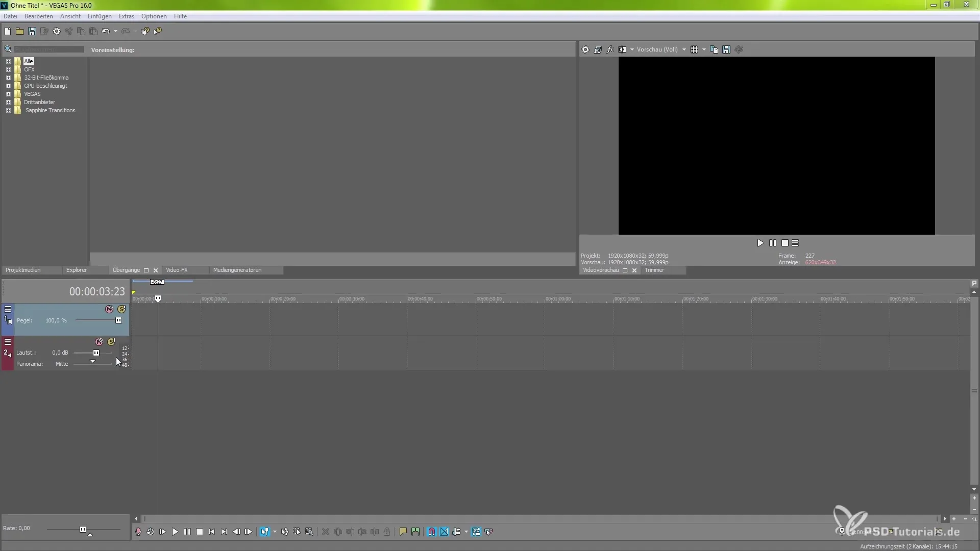Image resolution: width=980 pixels, height=551 pixels.
Task: Open undo history dropdown arrow
Action: coord(116,31)
